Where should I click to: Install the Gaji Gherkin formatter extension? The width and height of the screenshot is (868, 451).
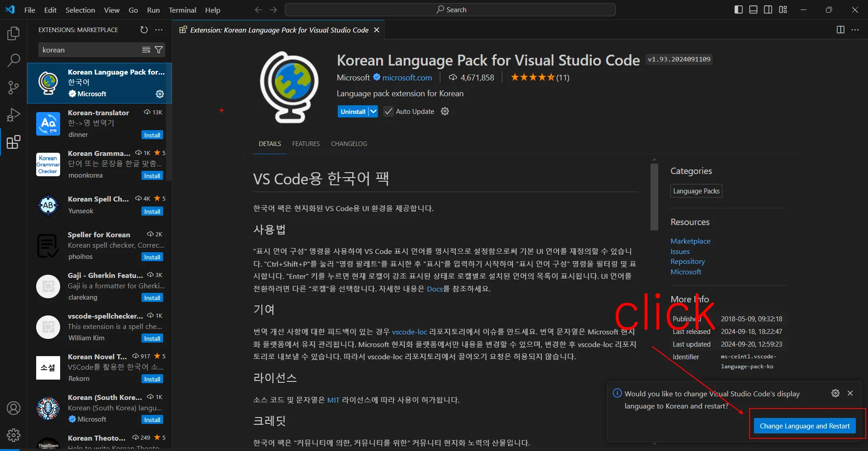pos(152,298)
